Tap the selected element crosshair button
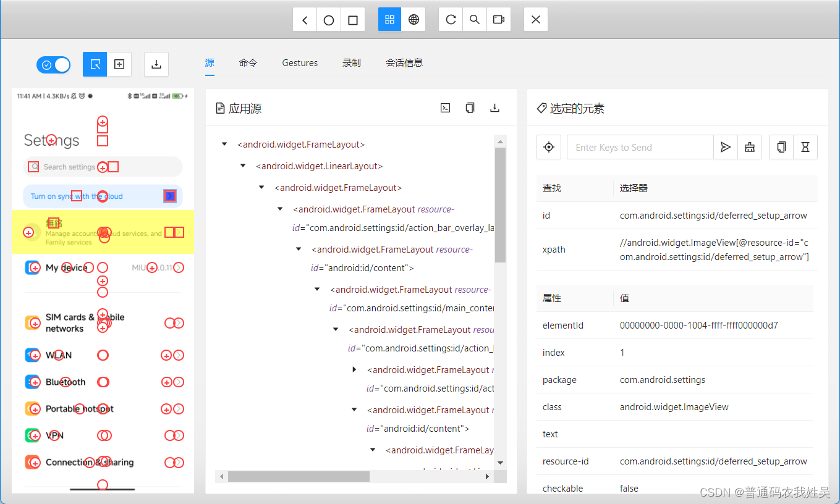This screenshot has height=504, width=840. coord(548,147)
